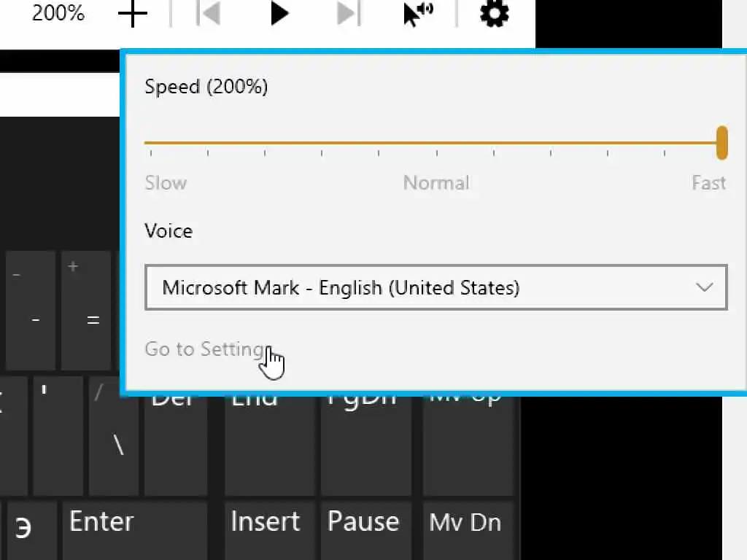Skip to the next sentence
This screenshot has height=560, width=747.
pyautogui.click(x=349, y=13)
